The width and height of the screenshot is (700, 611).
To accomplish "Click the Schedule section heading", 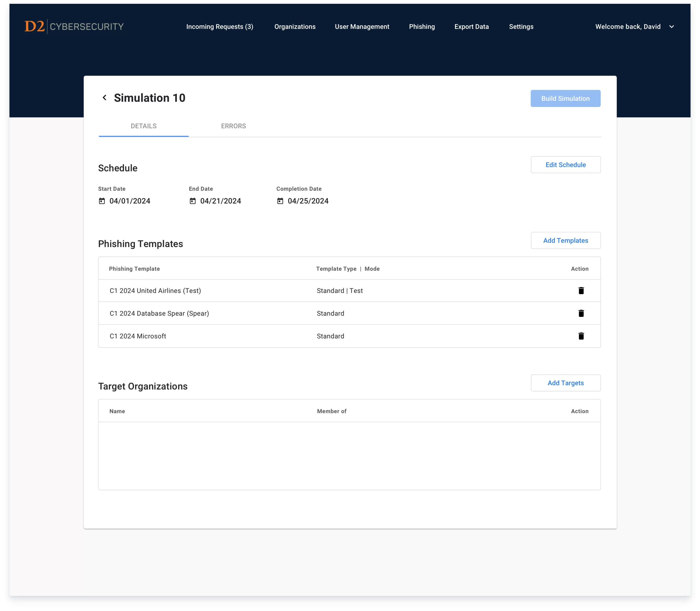I will tap(118, 168).
